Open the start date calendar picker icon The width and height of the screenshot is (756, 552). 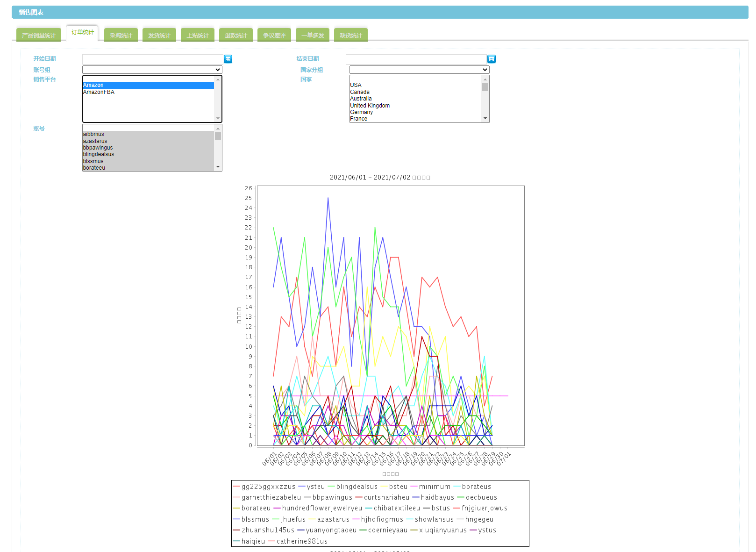[x=228, y=59]
